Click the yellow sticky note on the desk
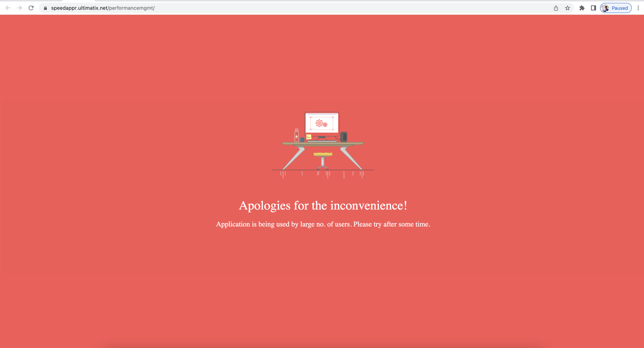Image resolution: width=644 pixels, height=348 pixels. (x=309, y=137)
